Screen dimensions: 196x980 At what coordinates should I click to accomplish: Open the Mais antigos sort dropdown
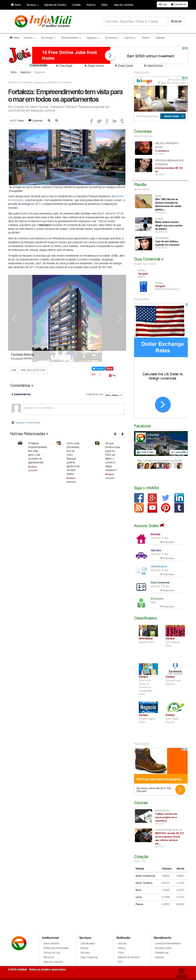pyautogui.click(x=114, y=395)
